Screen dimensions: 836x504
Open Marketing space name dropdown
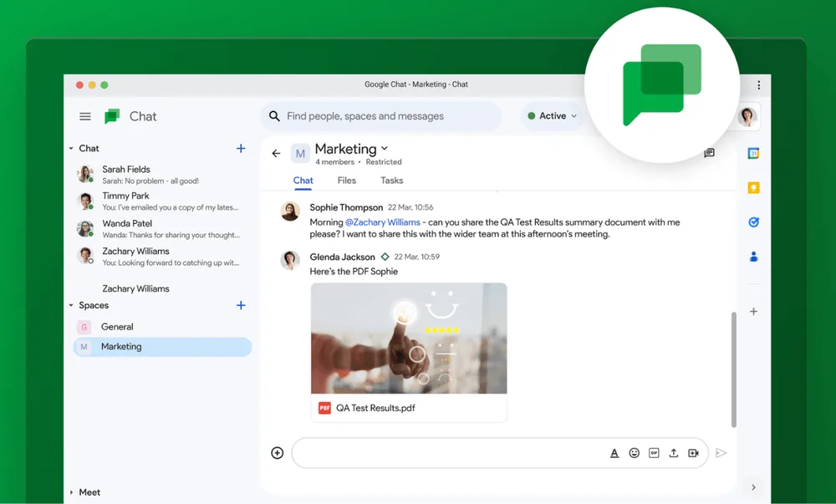(385, 149)
